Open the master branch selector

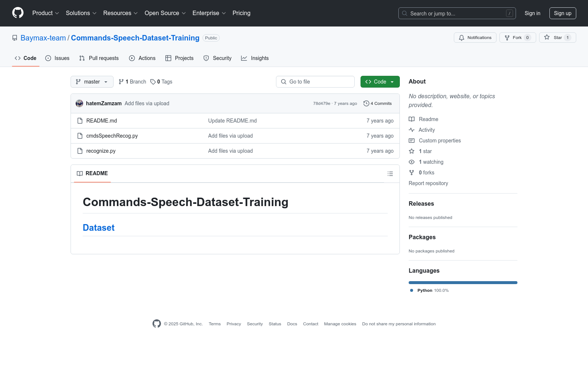point(92,82)
